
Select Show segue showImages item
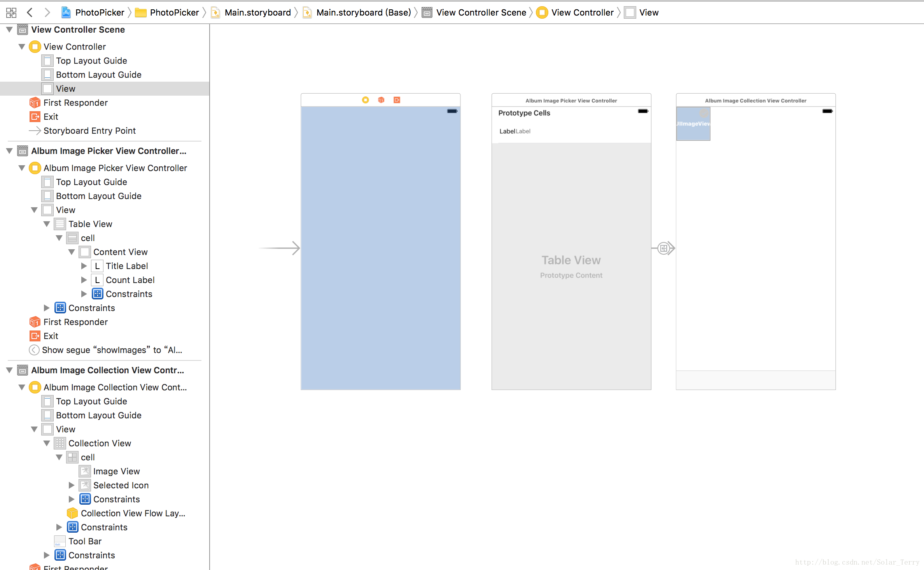(x=106, y=350)
